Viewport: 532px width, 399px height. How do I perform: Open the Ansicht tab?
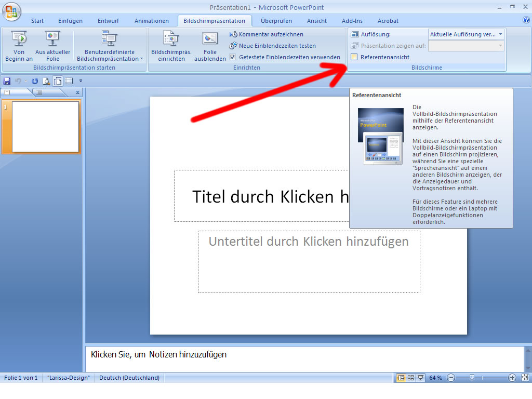[317, 21]
